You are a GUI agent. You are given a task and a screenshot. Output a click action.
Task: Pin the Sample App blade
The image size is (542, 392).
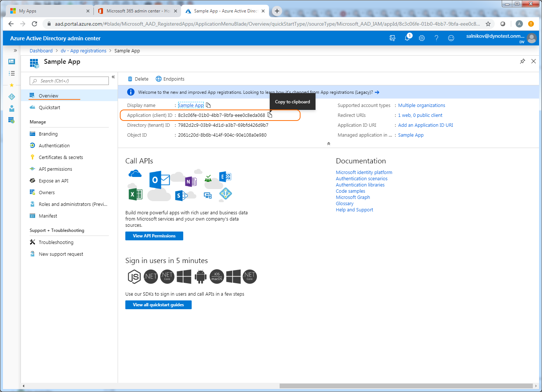click(523, 61)
